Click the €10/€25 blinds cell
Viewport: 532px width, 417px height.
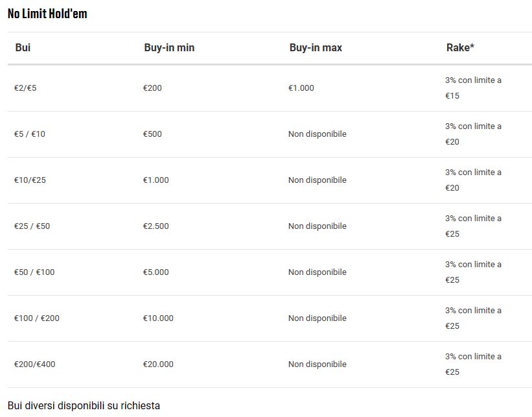coord(30,180)
